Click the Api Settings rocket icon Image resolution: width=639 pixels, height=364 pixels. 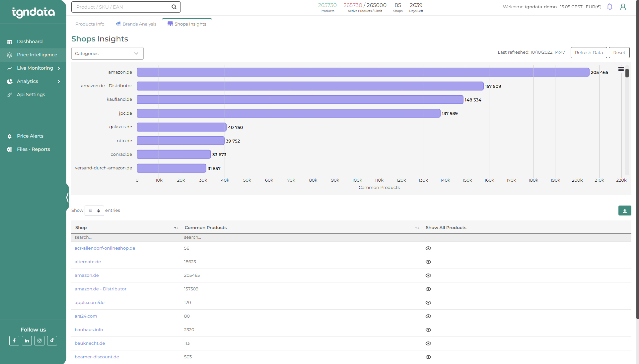point(10,95)
